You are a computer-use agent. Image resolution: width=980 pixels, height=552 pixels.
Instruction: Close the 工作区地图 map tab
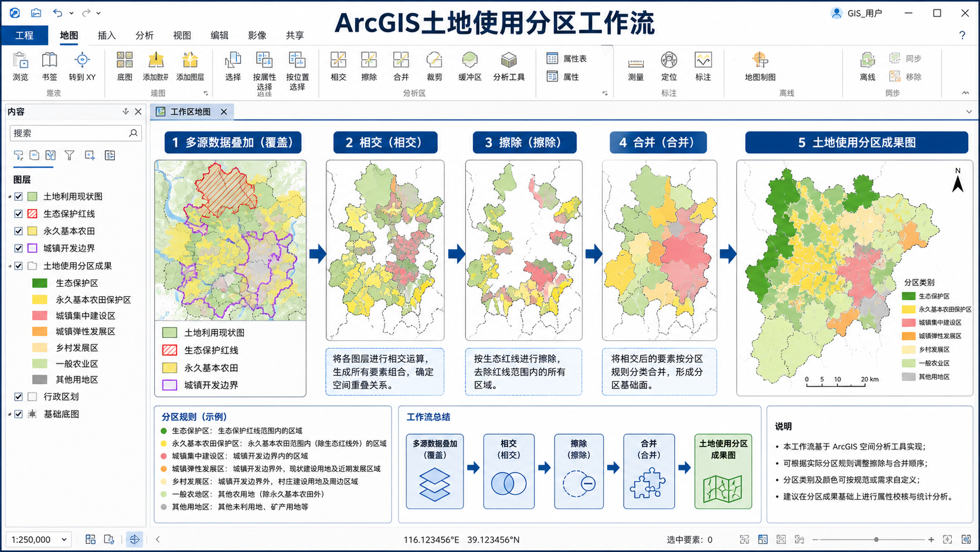[x=224, y=111]
